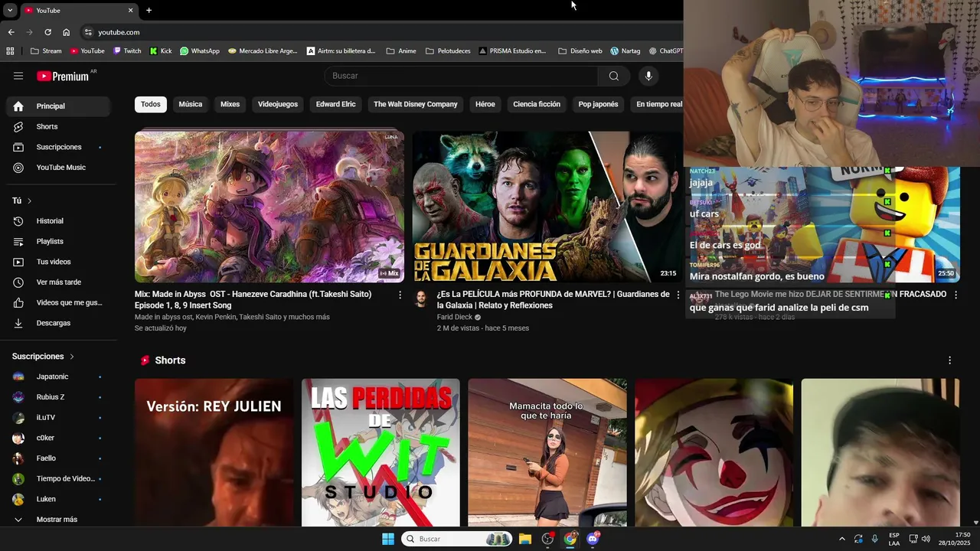The width and height of the screenshot is (980, 551).
Task: Select the Videojuegos filter chip
Action: coord(278,104)
